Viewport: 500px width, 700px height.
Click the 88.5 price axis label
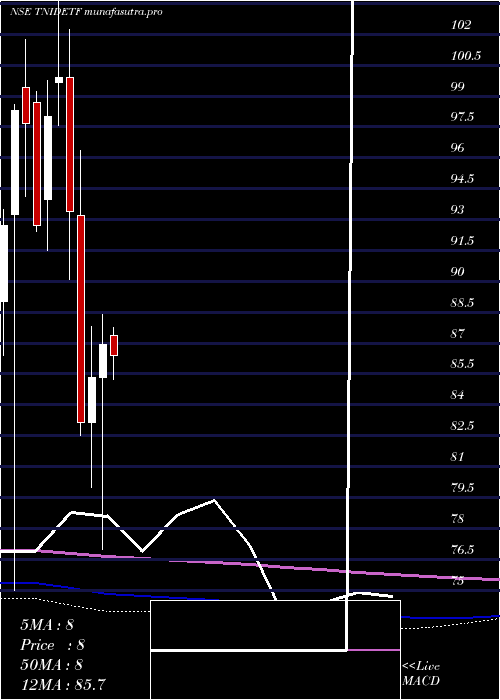tap(462, 303)
